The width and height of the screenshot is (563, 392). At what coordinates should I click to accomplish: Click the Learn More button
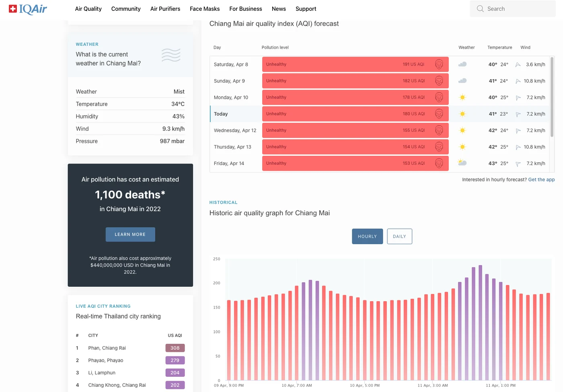[130, 235]
